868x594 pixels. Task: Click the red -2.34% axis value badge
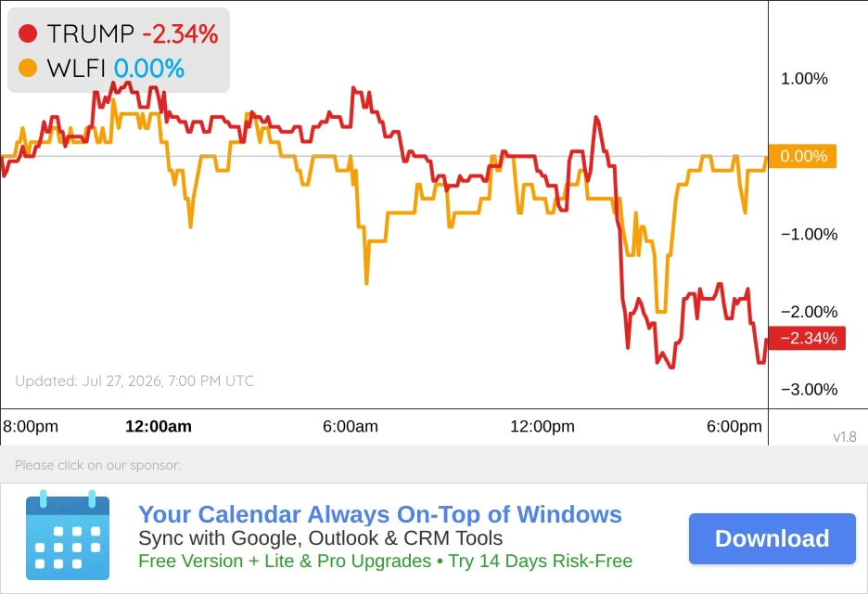point(807,338)
